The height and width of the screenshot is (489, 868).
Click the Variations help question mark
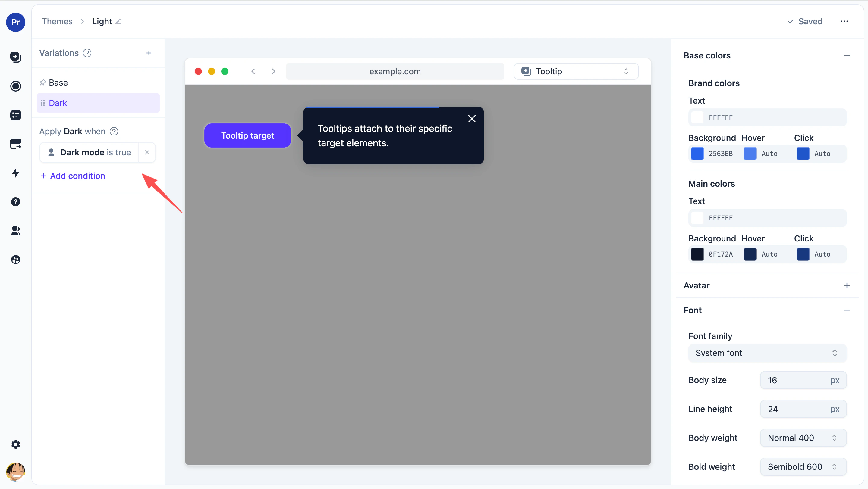87,53
